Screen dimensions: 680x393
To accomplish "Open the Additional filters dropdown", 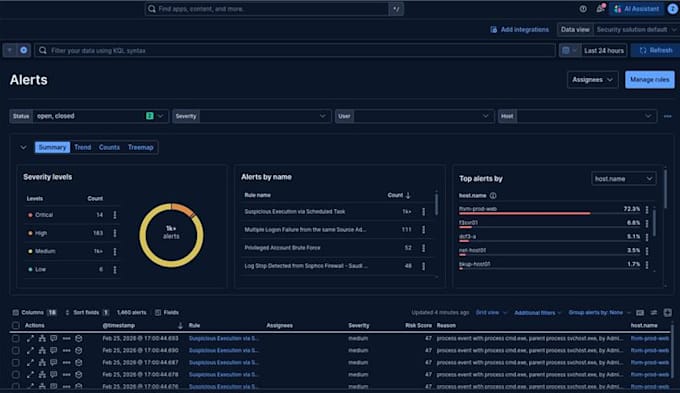I will [538, 313].
